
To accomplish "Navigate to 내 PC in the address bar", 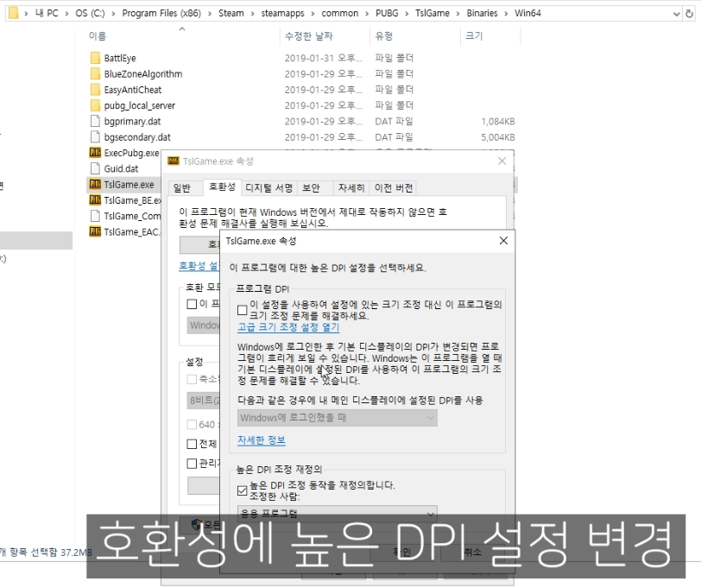I will click(47, 14).
